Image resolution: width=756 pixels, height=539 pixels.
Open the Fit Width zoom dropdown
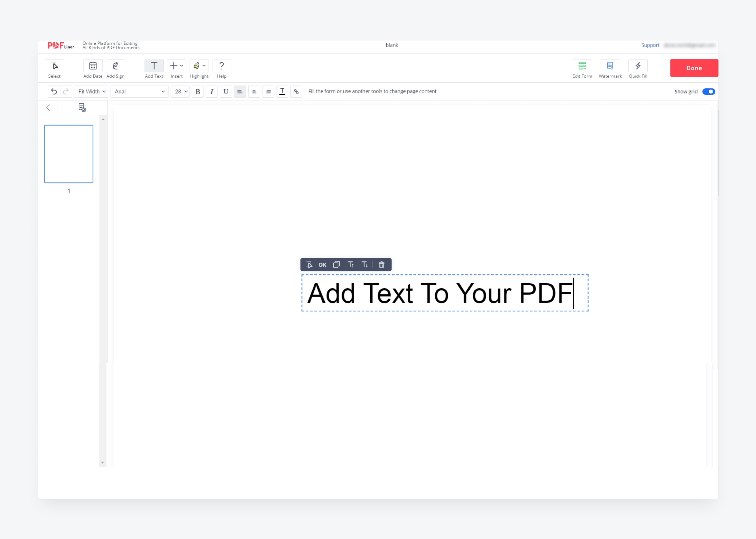91,91
